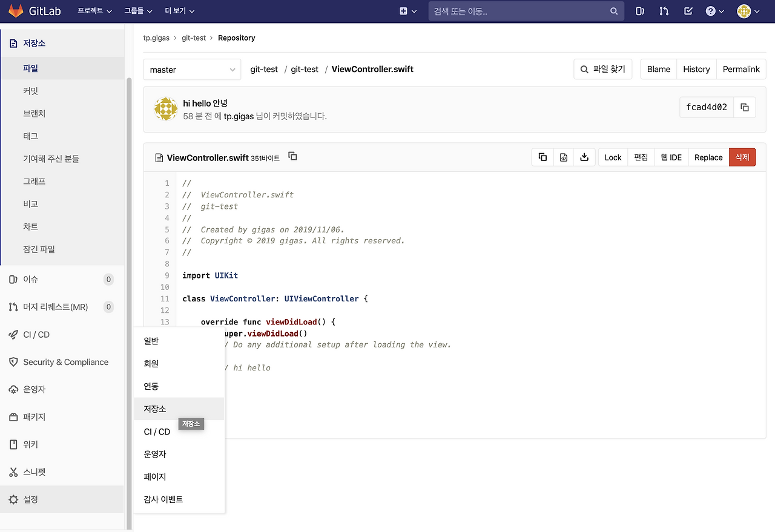Open the master branch selector
The width and height of the screenshot is (775, 532).
pyautogui.click(x=191, y=69)
